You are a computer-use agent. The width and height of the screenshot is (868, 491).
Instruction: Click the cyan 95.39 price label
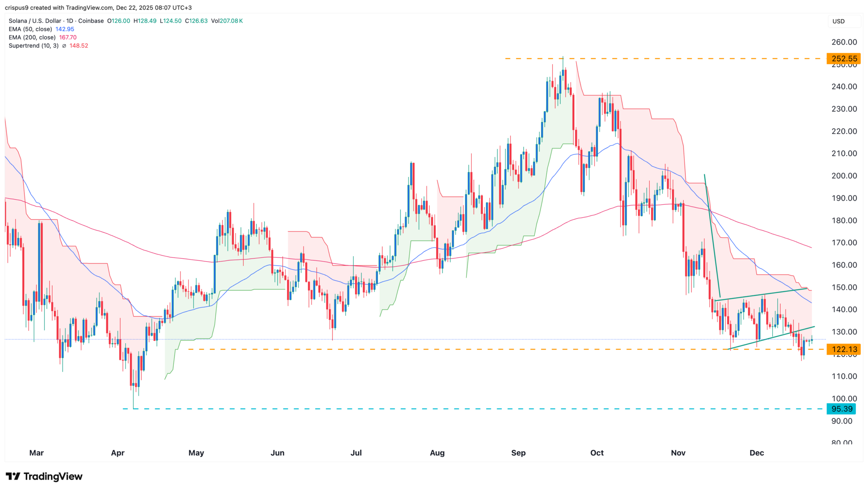842,409
